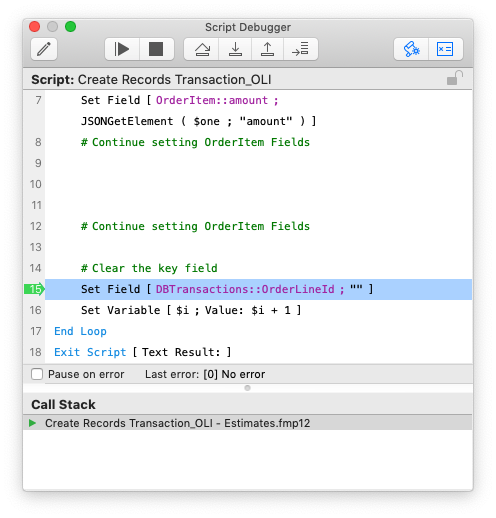Click the Step Over icon
Screen dimensions: 496x518
(202, 49)
